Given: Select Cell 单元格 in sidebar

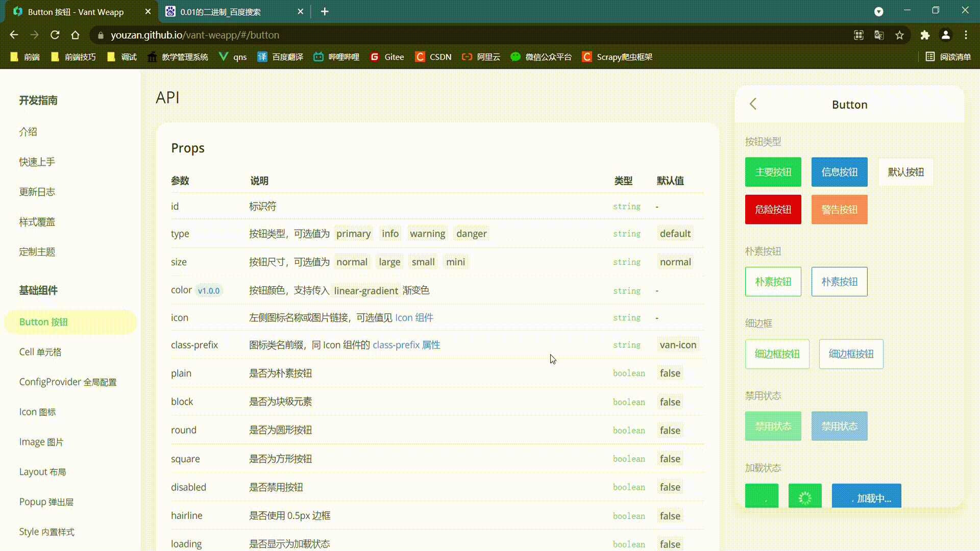Looking at the screenshot, I should [x=40, y=352].
